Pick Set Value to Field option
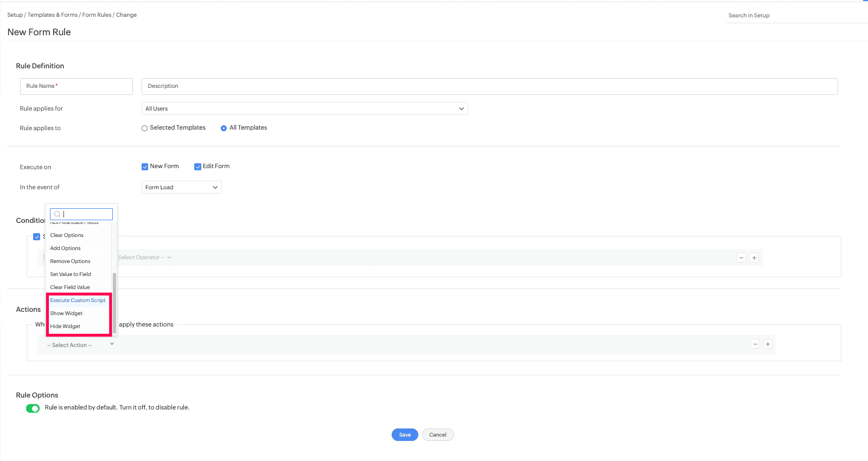Image resolution: width=868 pixels, height=461 pixels. [x=71, y=274]
